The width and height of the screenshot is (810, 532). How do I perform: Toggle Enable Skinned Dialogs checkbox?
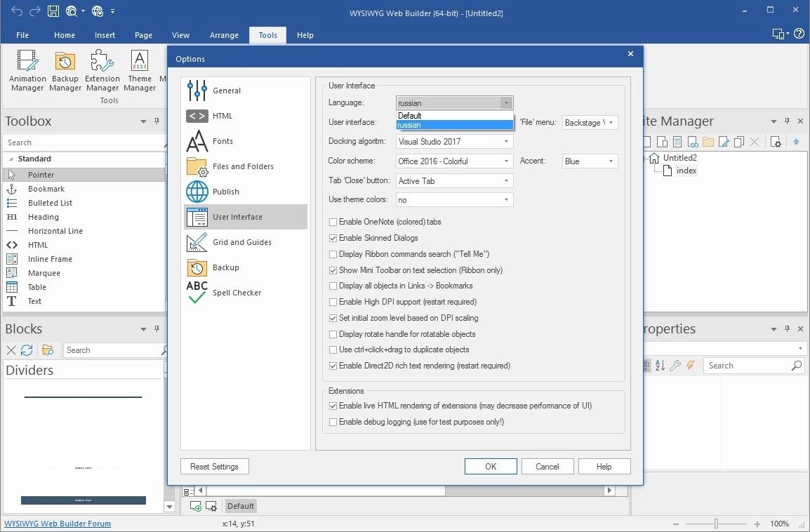pyautogui.click(x=333, y=238)
